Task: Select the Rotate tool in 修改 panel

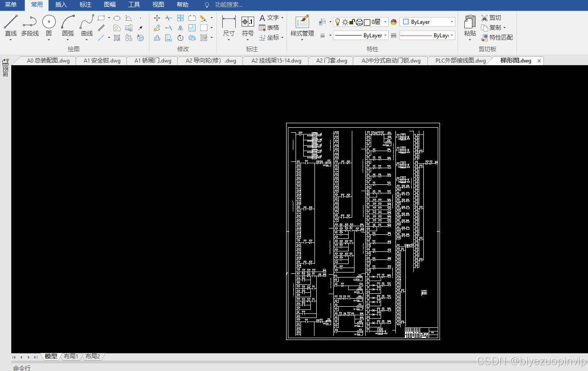Action: tap(180, 38)
